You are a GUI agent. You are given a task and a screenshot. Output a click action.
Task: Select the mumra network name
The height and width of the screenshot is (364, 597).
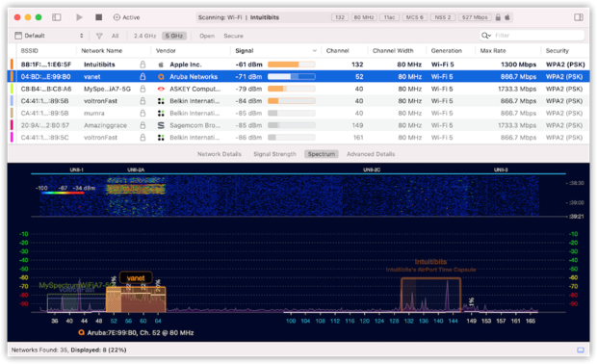click(94, 113)
